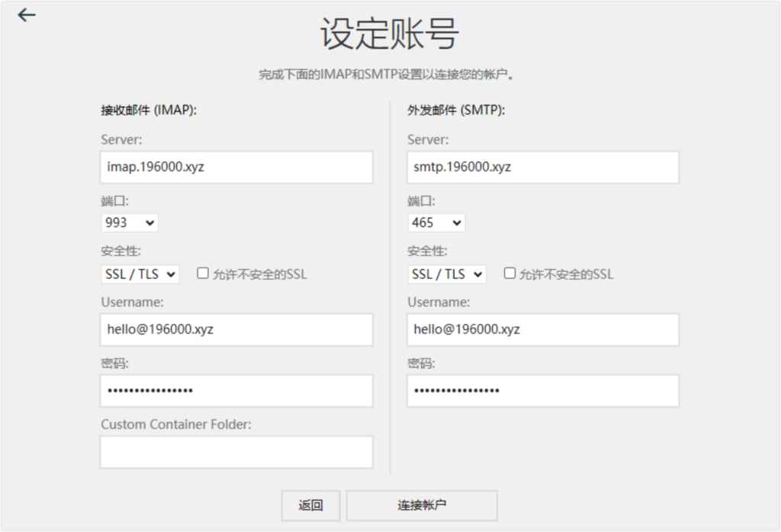This screenshot has height=532, width=781.
Task: Focus the IMAP server field imap.196000.xyz
Action: coord(236,167)
